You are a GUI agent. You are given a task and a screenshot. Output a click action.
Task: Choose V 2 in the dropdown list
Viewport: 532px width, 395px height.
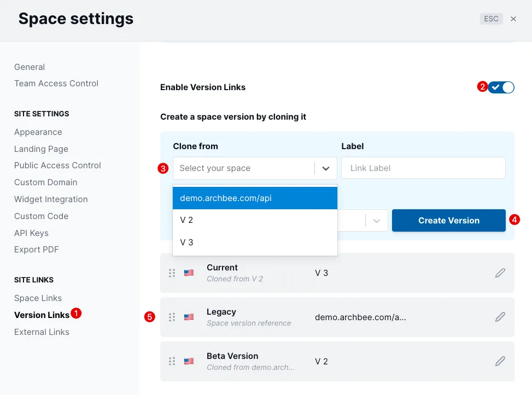coord(255,220)
